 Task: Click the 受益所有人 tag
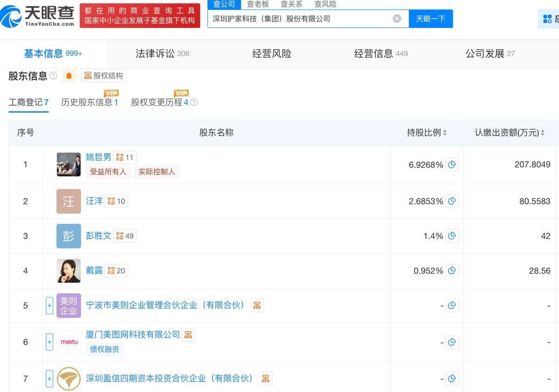(108, 172)
